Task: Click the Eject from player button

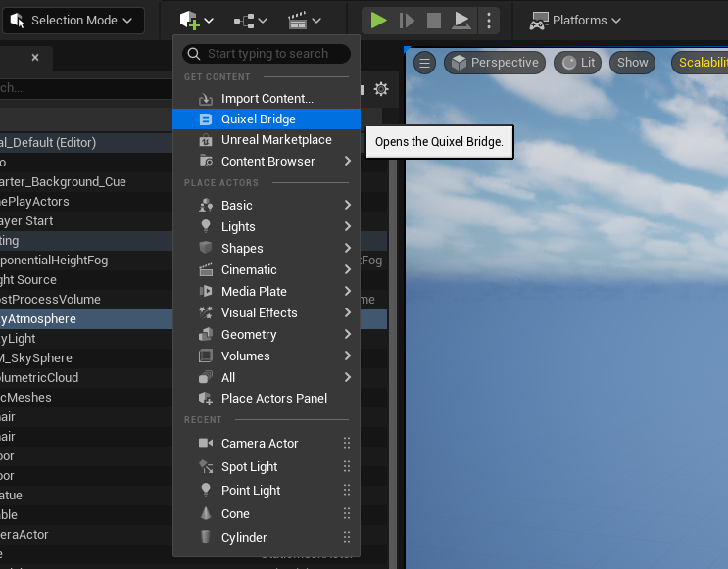Action: (461, 21)
